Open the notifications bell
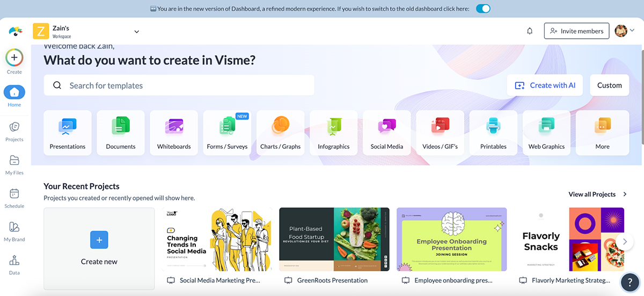644x296 pixels. tap(530, 31)
